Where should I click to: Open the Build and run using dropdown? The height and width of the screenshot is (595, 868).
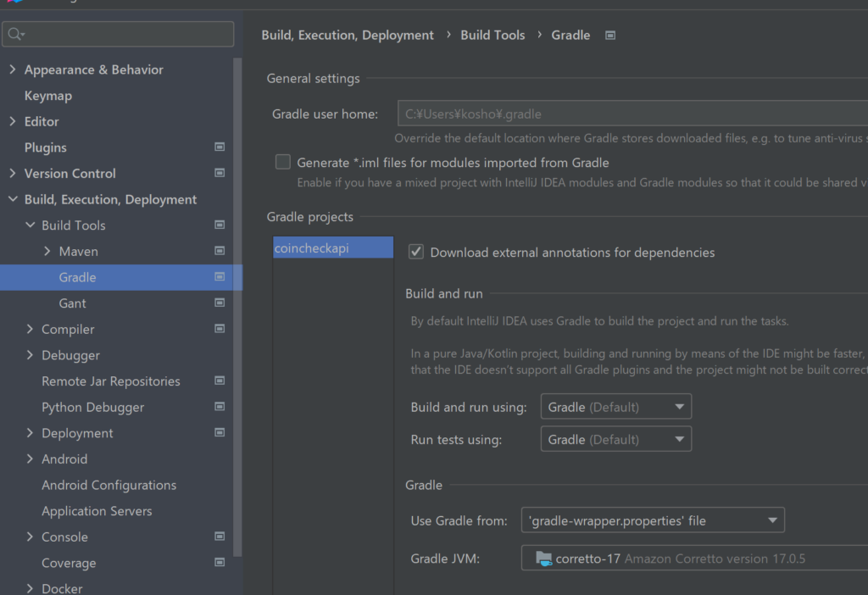pyautogui.click(x=615, y=407)
